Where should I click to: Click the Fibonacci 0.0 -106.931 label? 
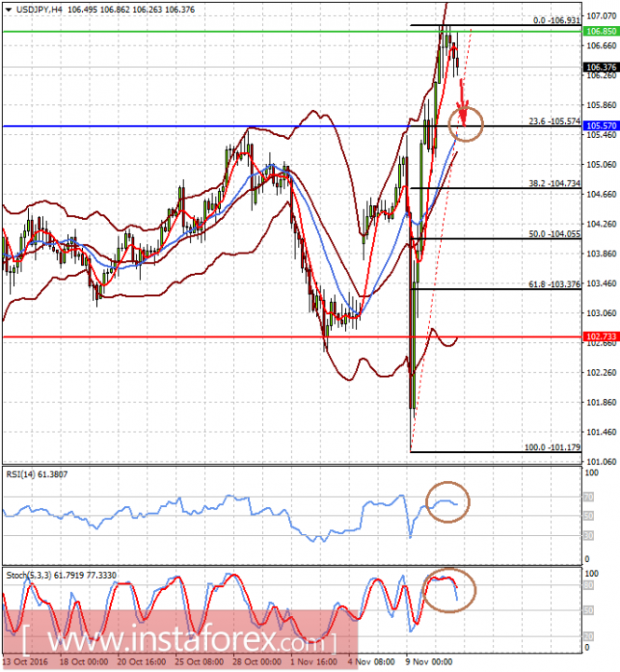[557, 21]
